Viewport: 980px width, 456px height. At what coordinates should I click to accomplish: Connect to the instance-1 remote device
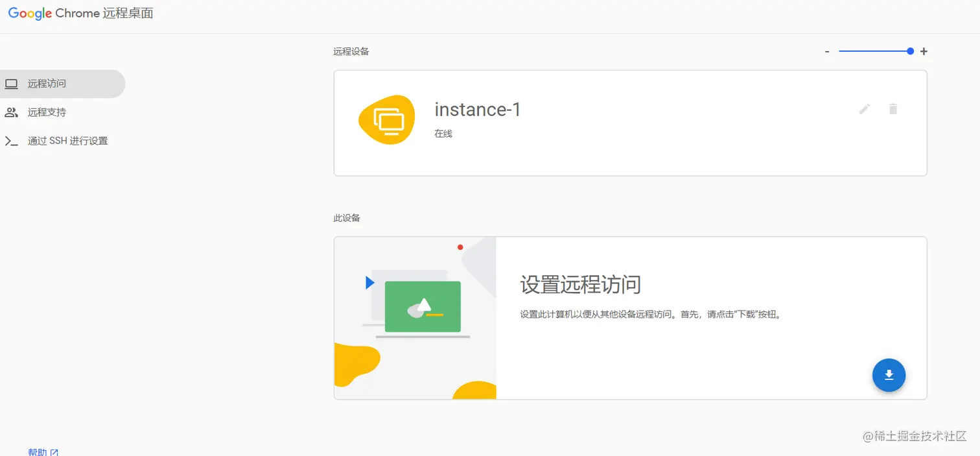[630, 123]
